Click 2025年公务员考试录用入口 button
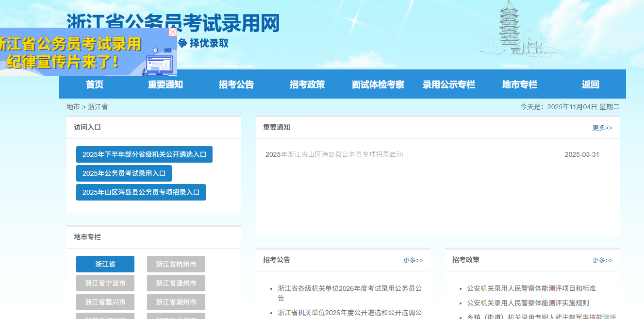The image size is (644, 319). tap(124, 173)
